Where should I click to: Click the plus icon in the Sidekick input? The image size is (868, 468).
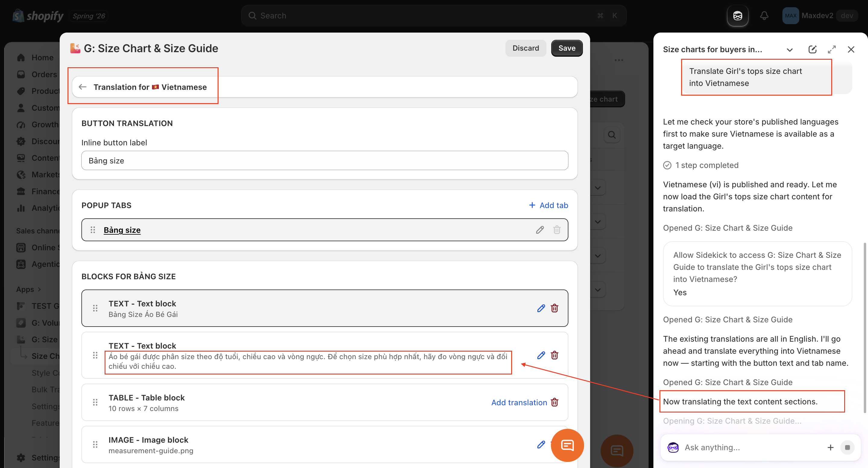point(831,447)
